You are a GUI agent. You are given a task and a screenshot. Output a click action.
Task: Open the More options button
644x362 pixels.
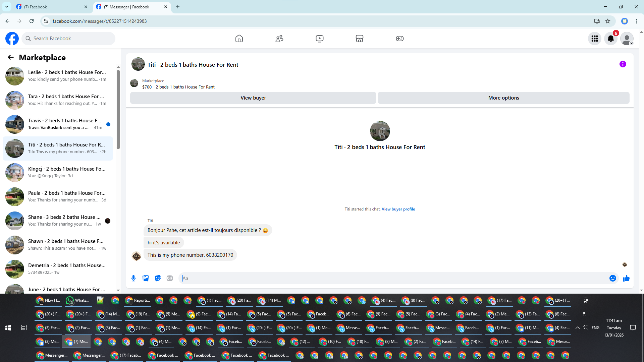[x=503, y=98]
